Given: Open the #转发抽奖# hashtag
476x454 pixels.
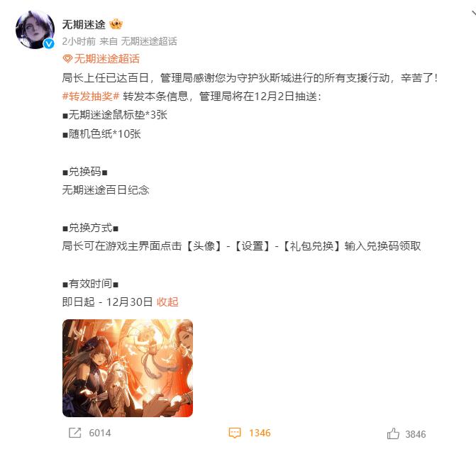Looking at the screenshot, I should point(91,96).
